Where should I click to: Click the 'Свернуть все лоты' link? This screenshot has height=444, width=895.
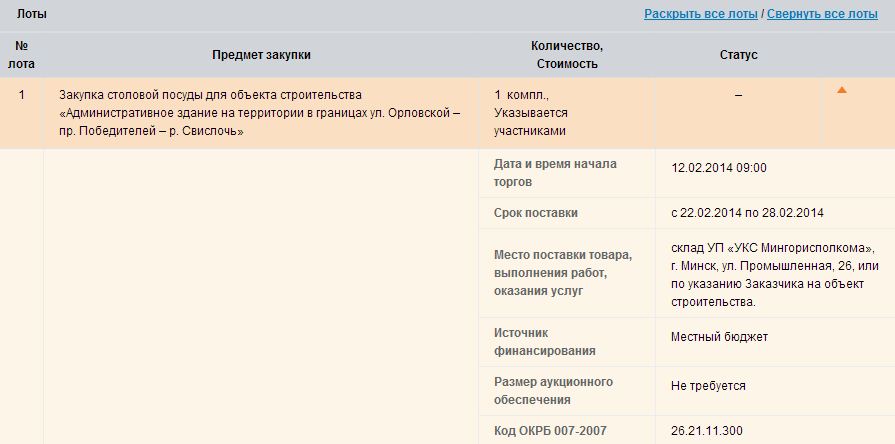coord(822,14)
